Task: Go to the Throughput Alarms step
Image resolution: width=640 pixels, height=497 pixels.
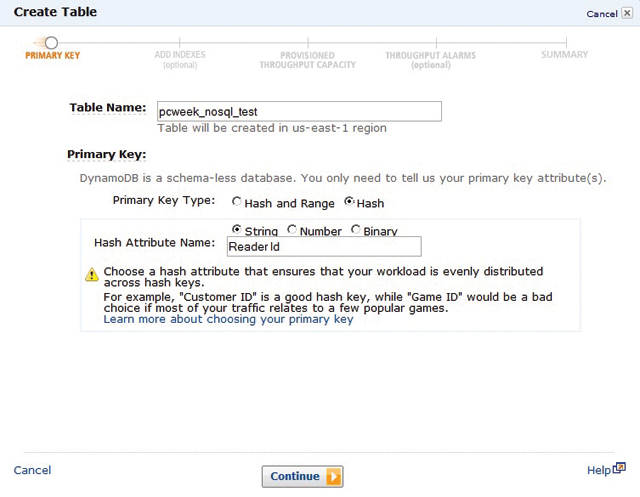Action: coord(431,60)
